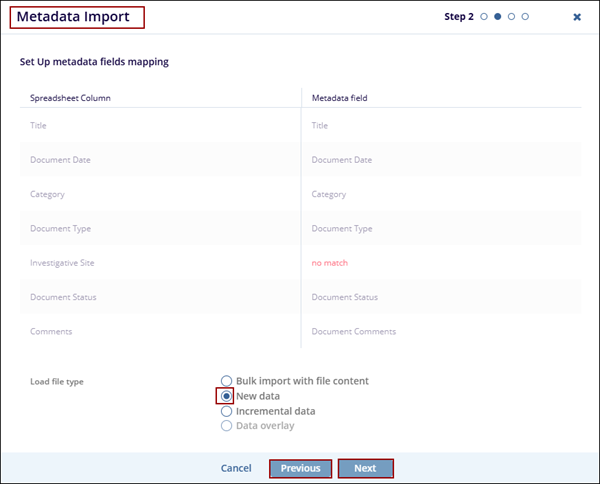
Task: Open the 'no match' metadata field mapping
Action: pyautogui.click(x=330, y=263)
